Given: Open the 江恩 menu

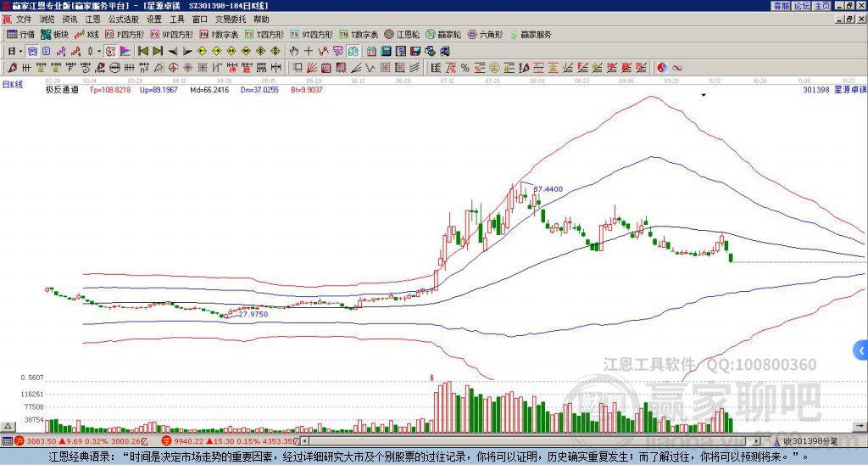Looking at the screenshot, I should (92, 20).
